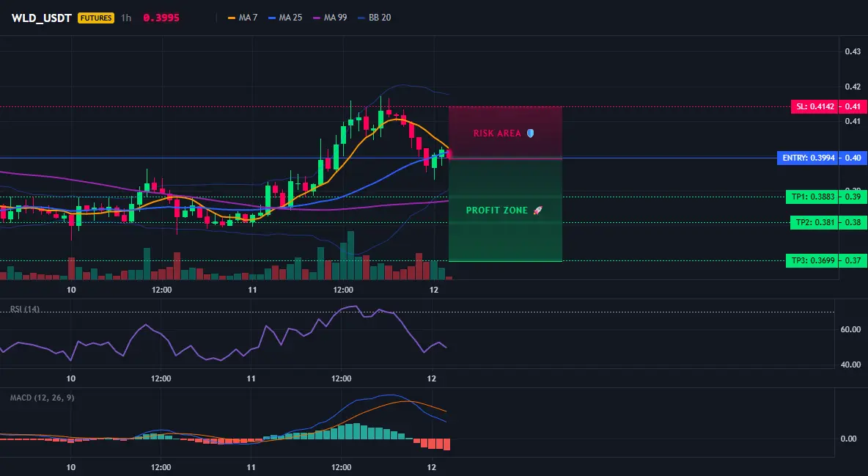
Task: Click the '12' date label under MACD panel
Action: click(x=432, y=467)
